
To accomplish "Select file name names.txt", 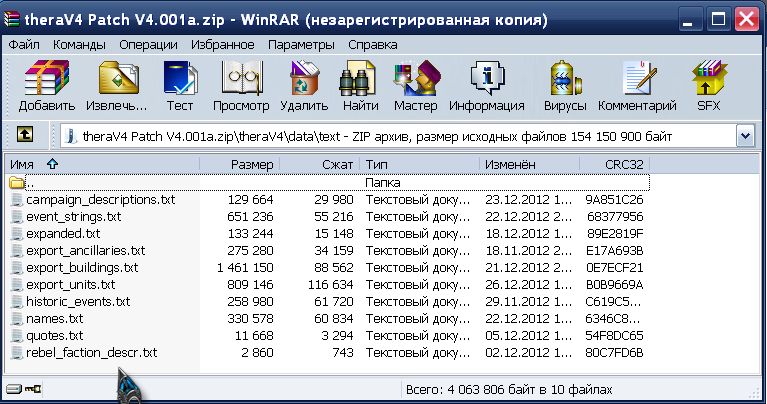I will coord(54,319).
